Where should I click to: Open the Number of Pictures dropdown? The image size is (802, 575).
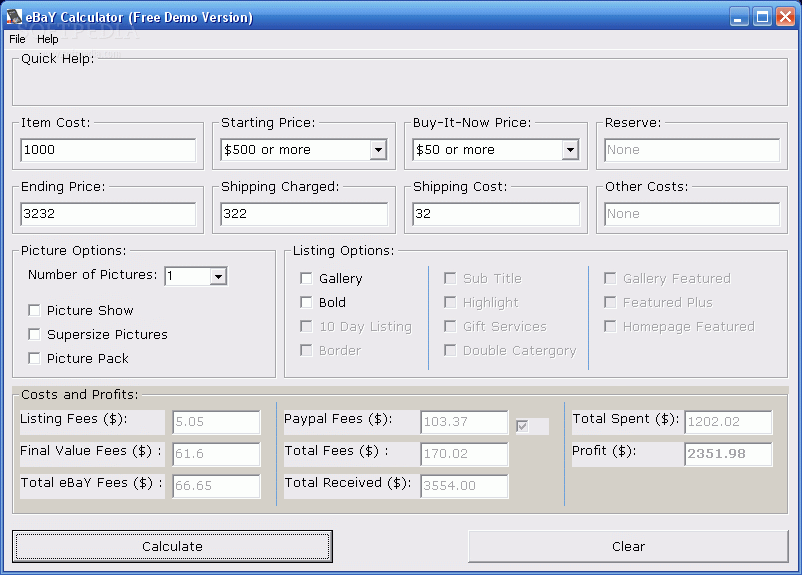(218, 276)
